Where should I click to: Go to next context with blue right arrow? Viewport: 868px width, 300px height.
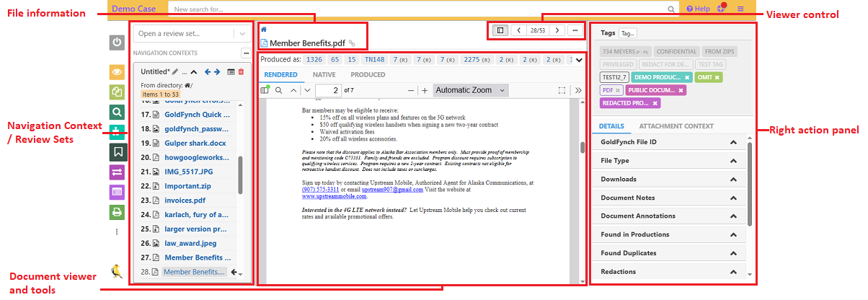pyautogui.click(x=218, y=72)
